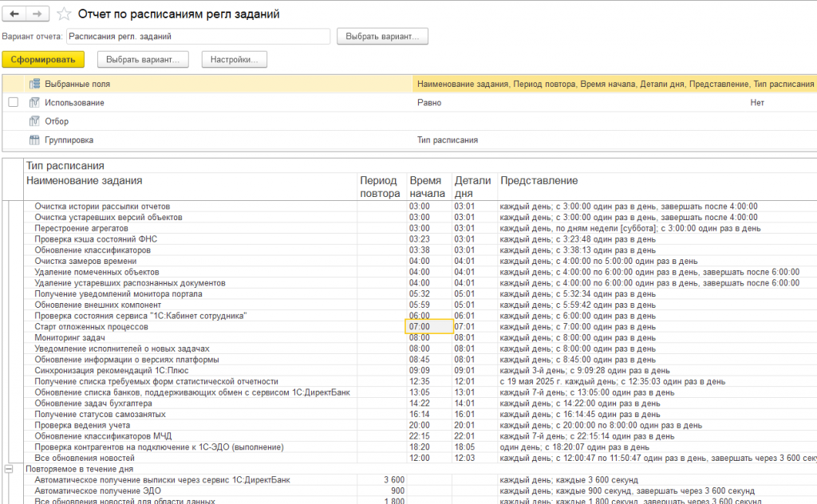Click the Наименование задания column header
Viewport: 817px width, 504px height.
tap(85, 181)
